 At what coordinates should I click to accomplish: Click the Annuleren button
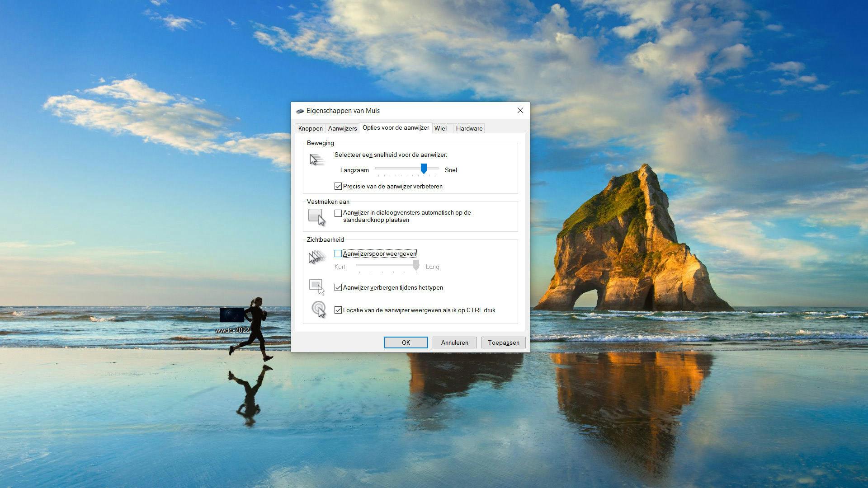pyautogui.click(x=454, y=343)
